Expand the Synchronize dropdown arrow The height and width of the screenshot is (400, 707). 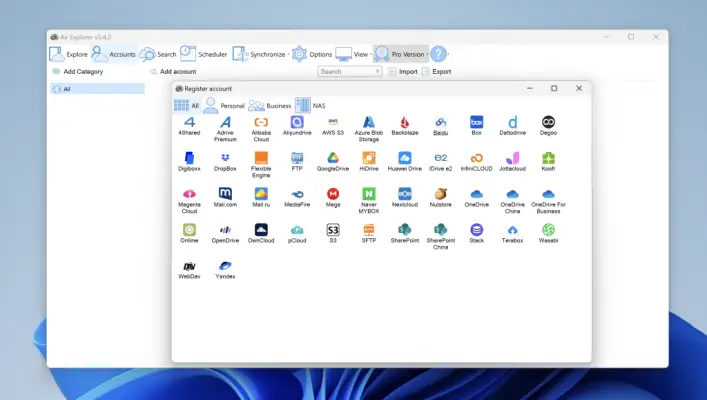[x=289, y=54]
